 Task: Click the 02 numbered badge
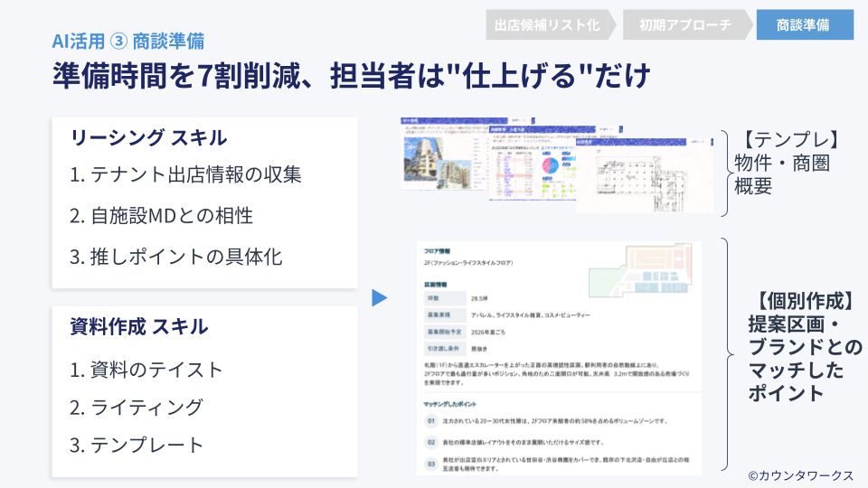(x=431, y=442)
